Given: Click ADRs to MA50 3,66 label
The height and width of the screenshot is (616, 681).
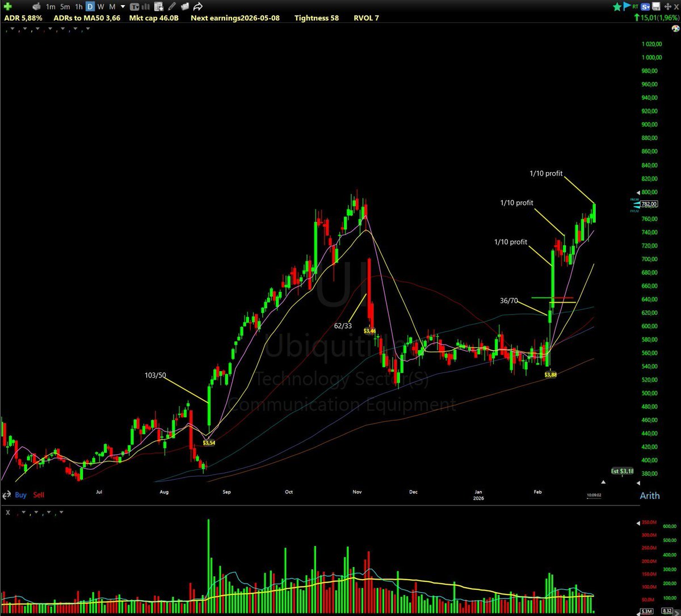Looking at the screenshot, I should coord(87,18).
